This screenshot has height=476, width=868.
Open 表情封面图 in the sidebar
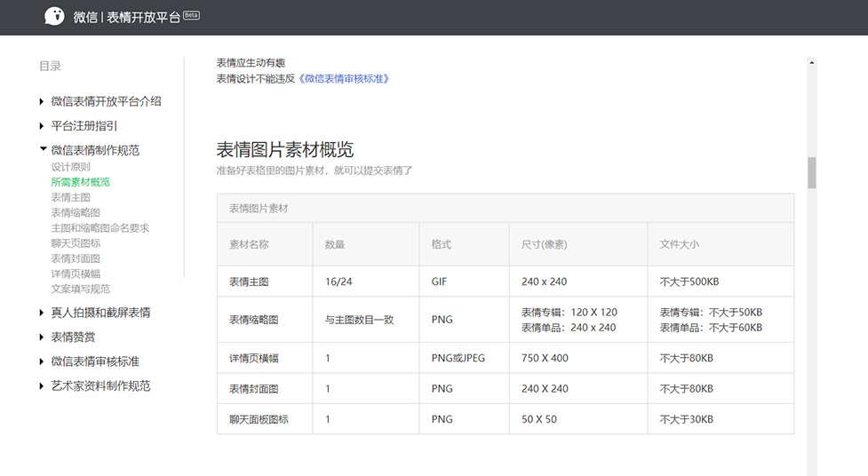pos(76,258)
